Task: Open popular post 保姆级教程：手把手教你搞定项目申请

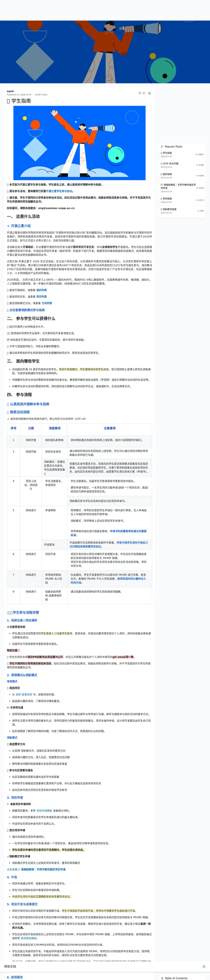Action: (x=178, y=186)
